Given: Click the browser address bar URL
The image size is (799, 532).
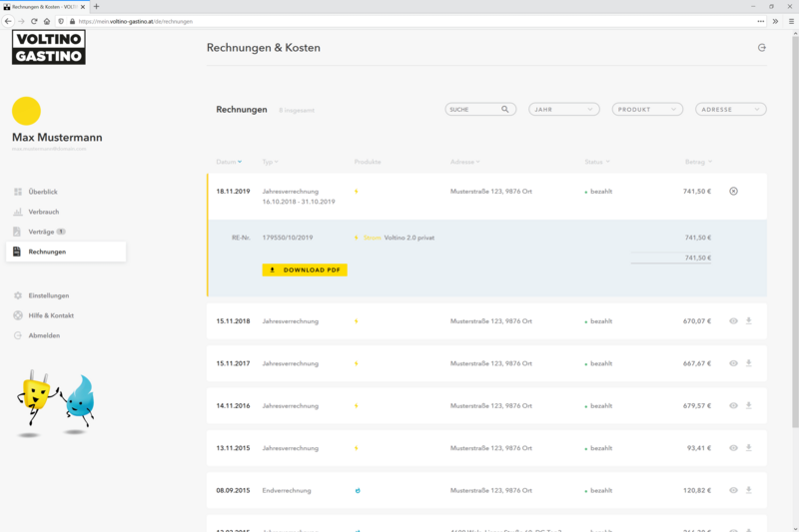Looking at the screenshot, I should pyautogui.click(x=136, y=21).
